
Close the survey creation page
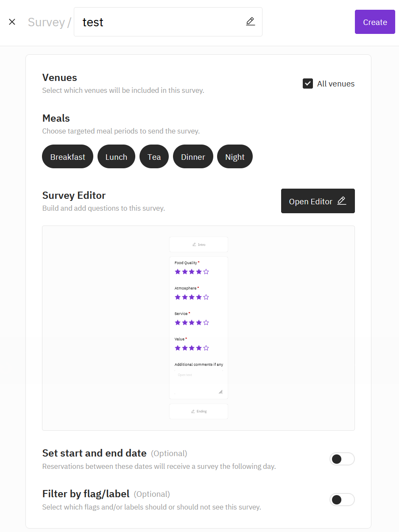(x=12, y=22)
